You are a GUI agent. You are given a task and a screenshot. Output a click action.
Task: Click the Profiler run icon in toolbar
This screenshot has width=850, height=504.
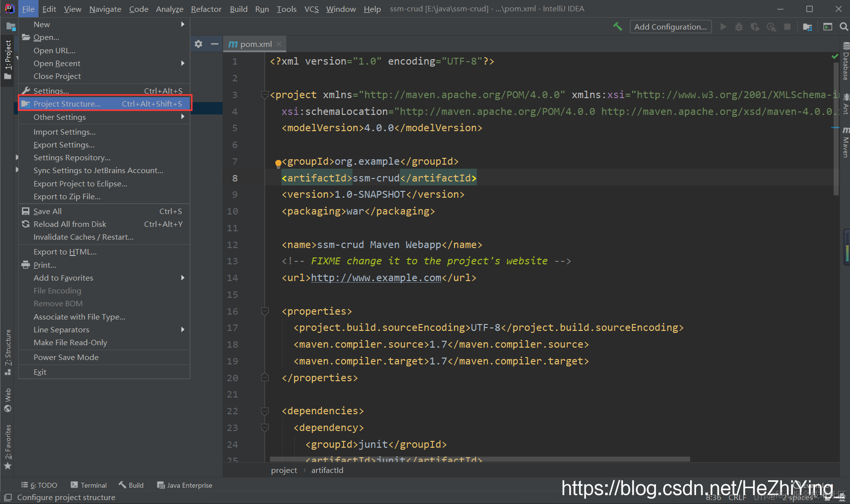pos(771,27)
